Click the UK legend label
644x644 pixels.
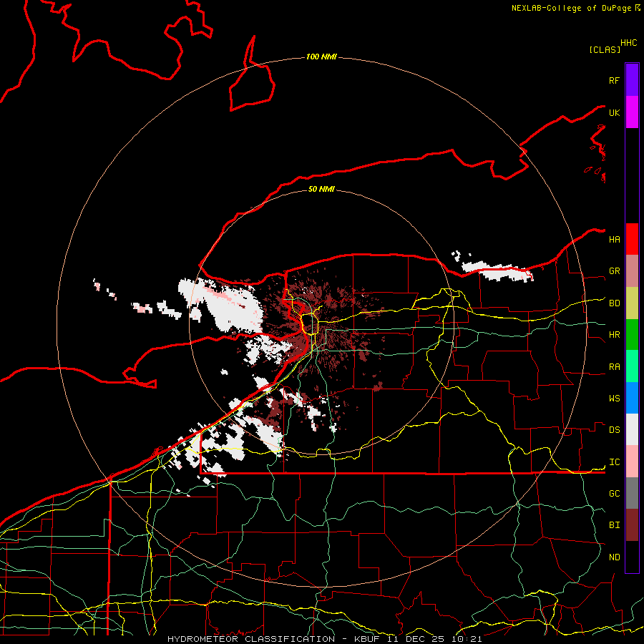pos(615,112)
